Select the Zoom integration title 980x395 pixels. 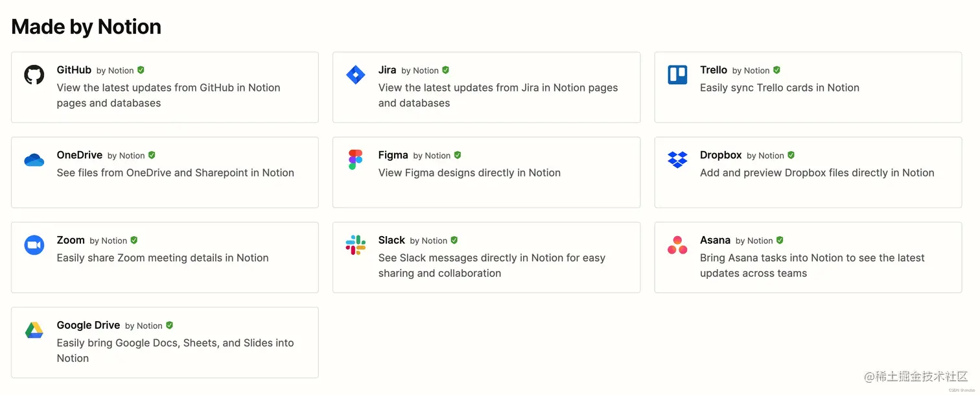[x=71, y=240]
